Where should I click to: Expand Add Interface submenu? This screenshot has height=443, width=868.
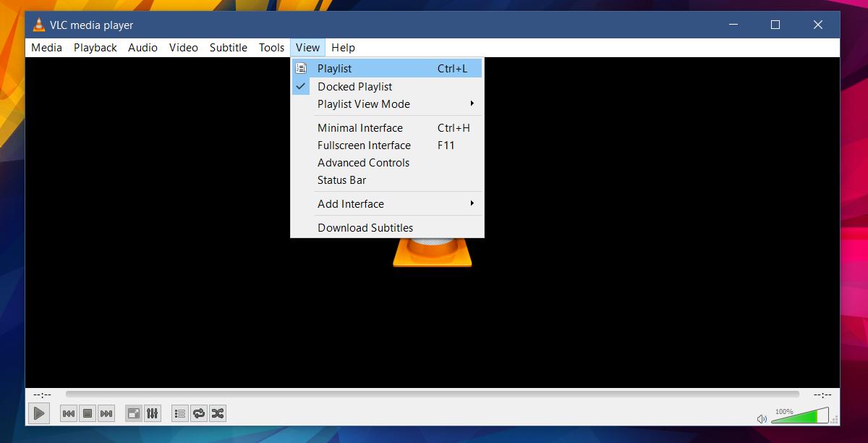[387, 203]
